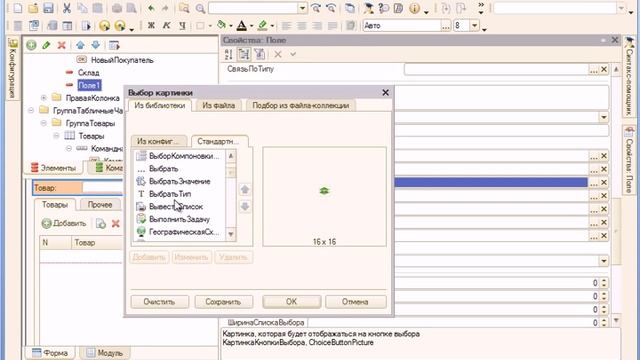
Task: Cancel the dialog with Отмена
Action: point(356,302)
